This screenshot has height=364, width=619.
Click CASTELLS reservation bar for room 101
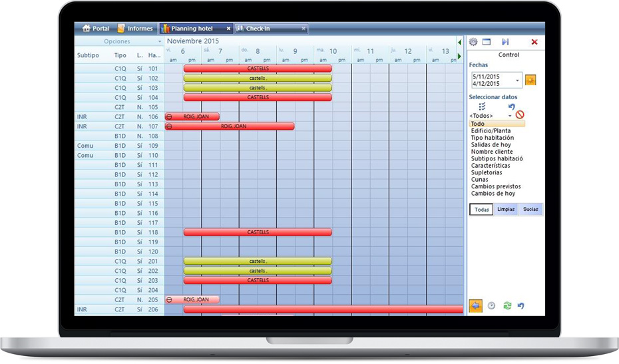coord(258,69)
